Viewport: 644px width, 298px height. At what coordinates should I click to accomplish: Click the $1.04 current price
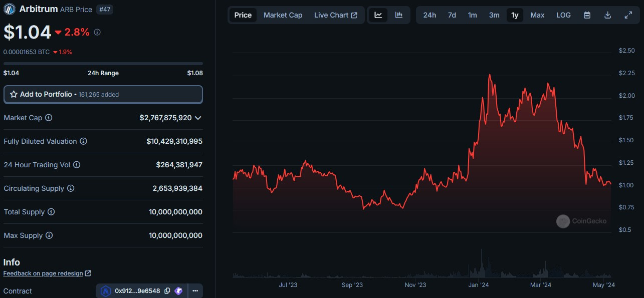pyautogui.click(x=27, y=33)
